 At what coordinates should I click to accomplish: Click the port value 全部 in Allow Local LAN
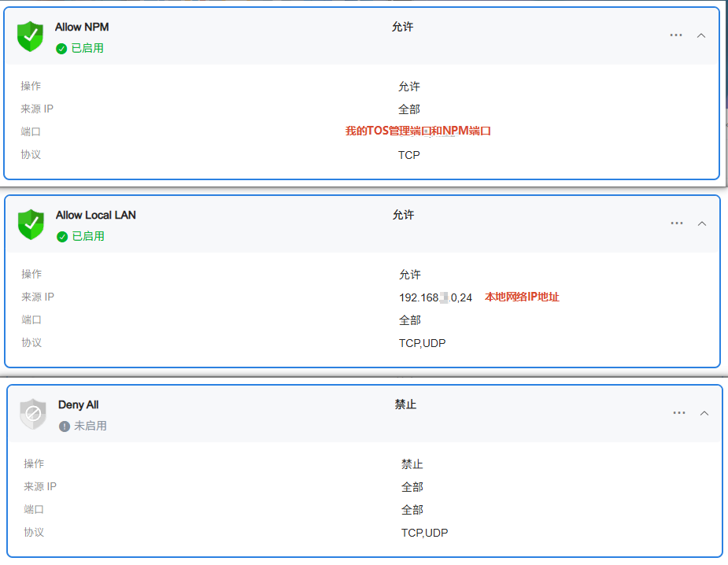click(410, 320)
